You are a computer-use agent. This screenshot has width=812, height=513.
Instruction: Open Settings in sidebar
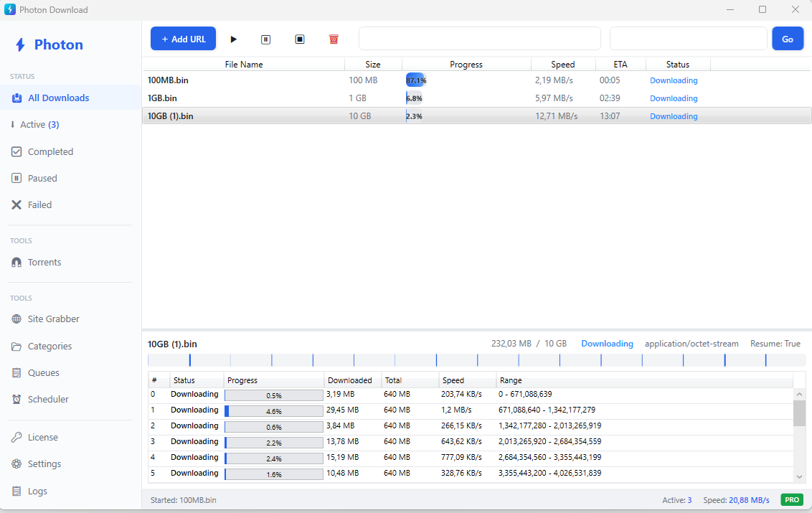pos(70,463)
